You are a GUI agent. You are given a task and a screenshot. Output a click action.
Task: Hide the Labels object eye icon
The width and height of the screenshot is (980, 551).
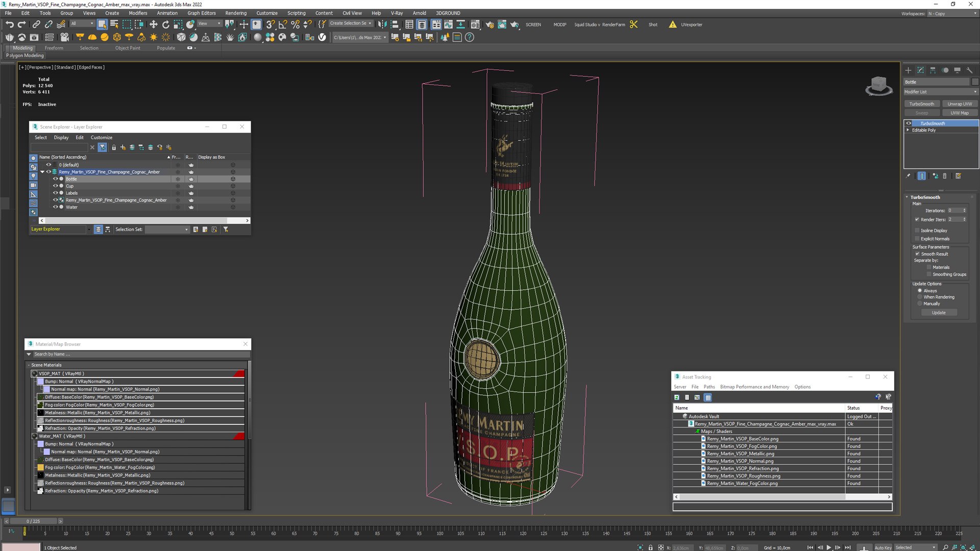pos(56,193)
